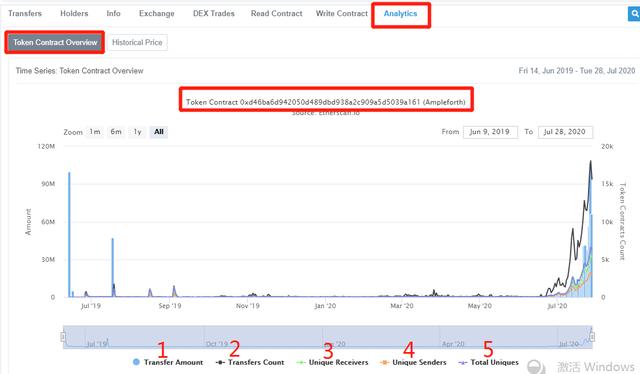Click the To date field
The height and width of the screenshot is (374, 640).
[x=565, y=132]
